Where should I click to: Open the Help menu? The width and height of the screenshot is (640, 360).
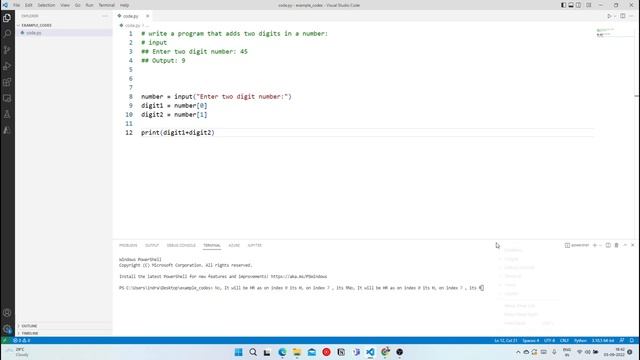(124, 5)
